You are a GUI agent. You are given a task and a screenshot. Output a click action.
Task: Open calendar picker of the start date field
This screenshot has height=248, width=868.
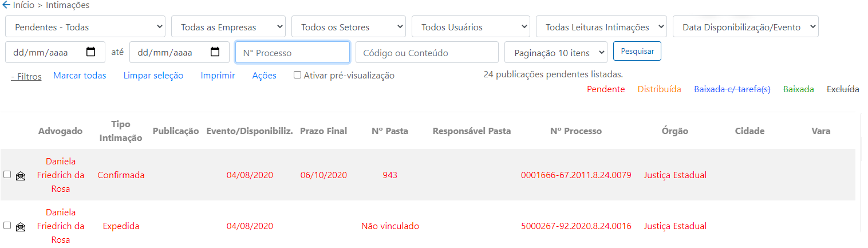pos(90,52)
